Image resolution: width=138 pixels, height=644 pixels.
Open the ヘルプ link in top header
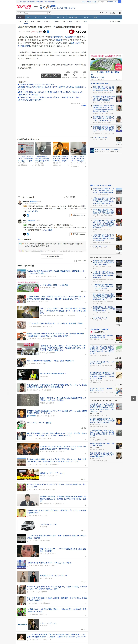click(94, 2)
